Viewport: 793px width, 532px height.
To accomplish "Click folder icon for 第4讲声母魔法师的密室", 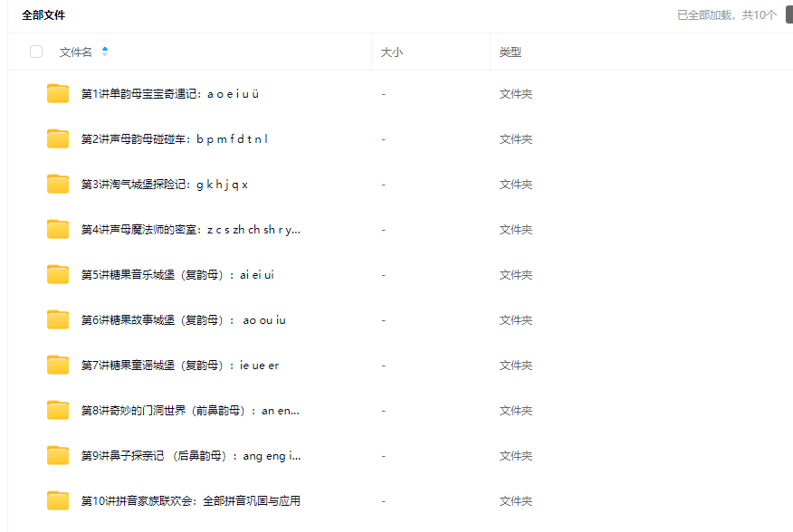I will 58,229.
